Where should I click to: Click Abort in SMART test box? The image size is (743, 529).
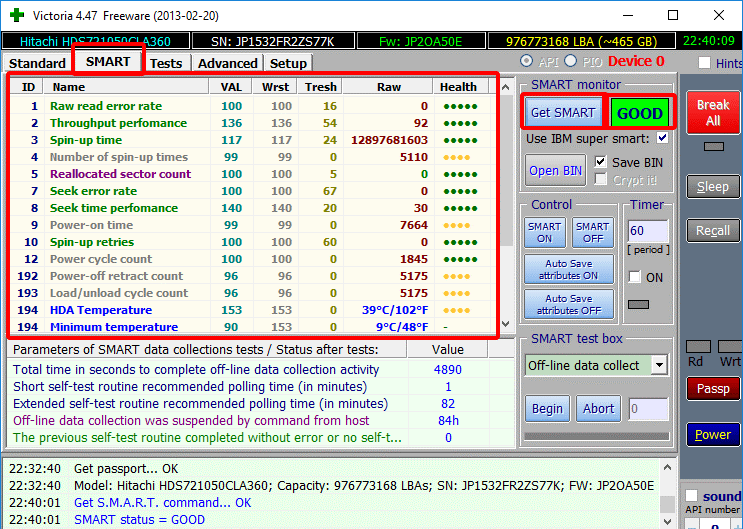(598, 409)
